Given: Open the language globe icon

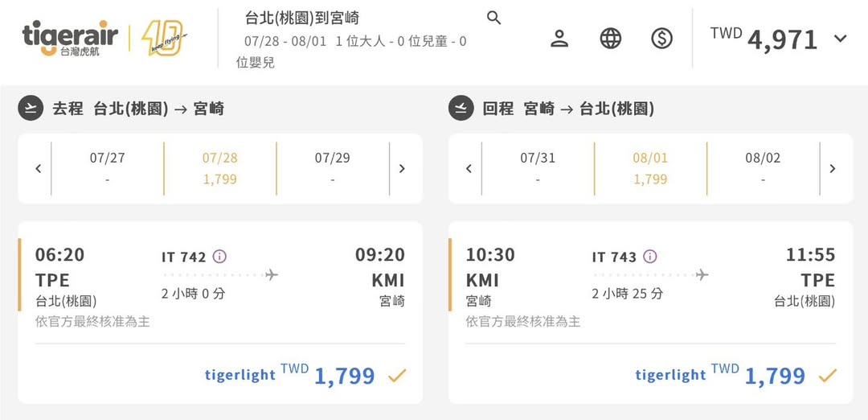Looking at the screenshot, I should click(611, 38).
